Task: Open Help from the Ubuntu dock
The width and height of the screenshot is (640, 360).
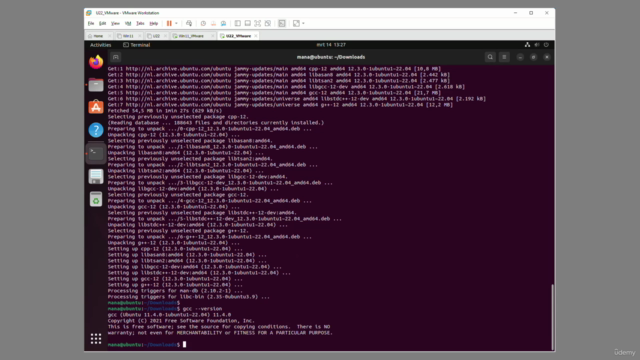Action: point(96,130)
